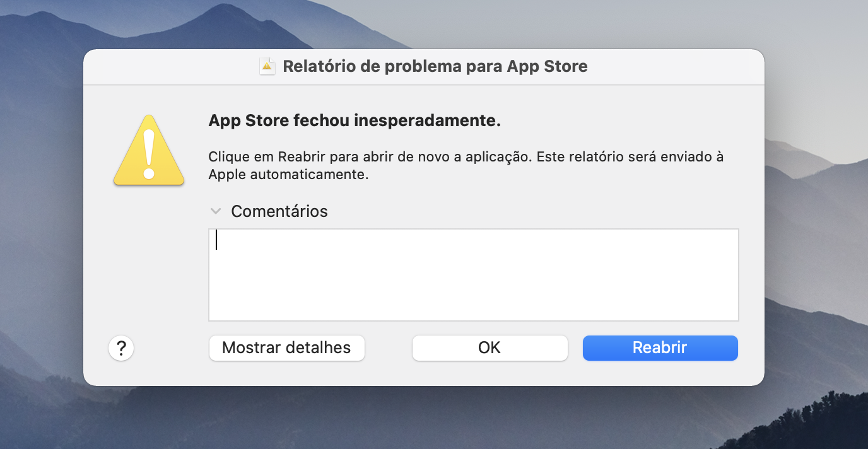Open help with the question mark button
The height and width of the screenshot is (449, 868).
[121, 347]
